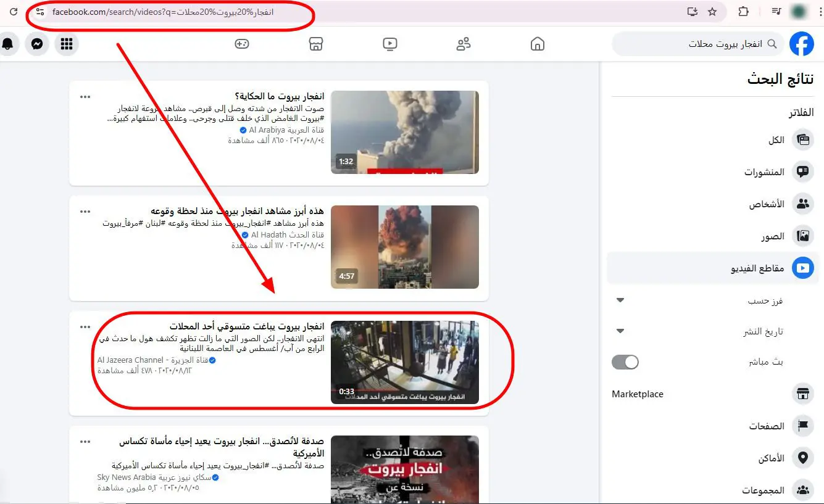Open options menu for انفجار بيروت ما الحكاية video
This screenshot has width=824, height=504.
tap(85, 97)
